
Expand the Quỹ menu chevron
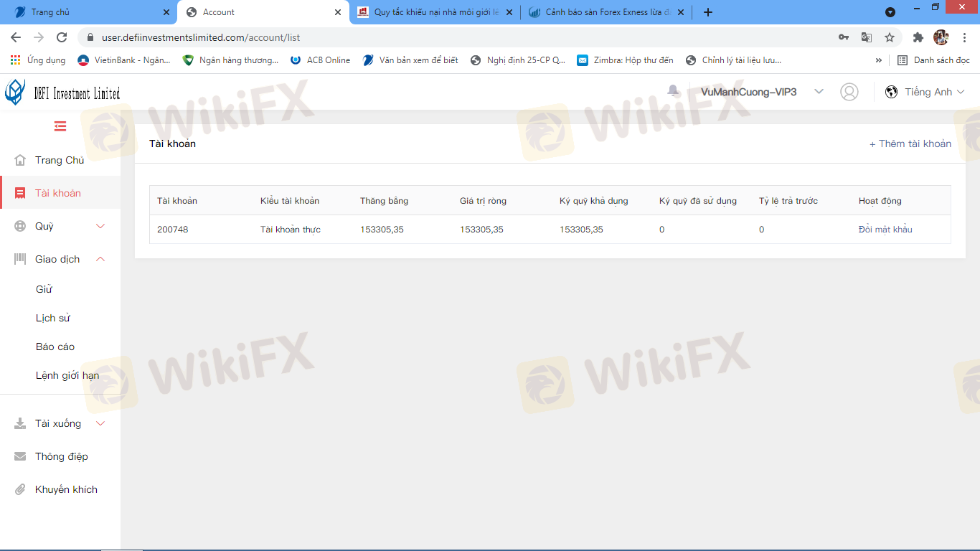(100, 226)
